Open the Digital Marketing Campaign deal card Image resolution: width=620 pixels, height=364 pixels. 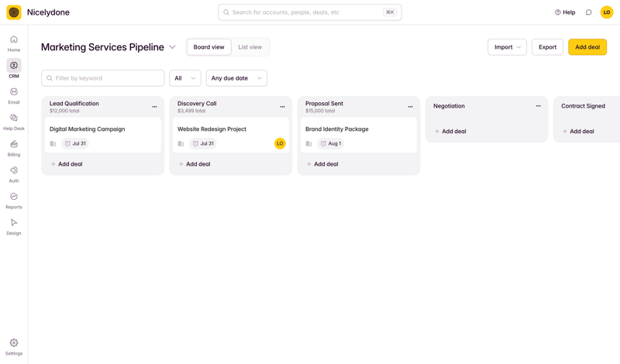coord(103,135)
